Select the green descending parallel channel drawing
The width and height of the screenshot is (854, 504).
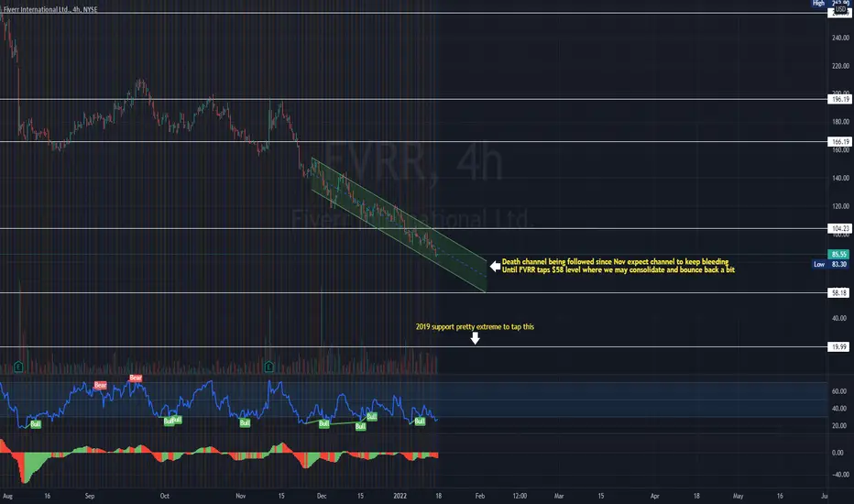click(398, 225)
